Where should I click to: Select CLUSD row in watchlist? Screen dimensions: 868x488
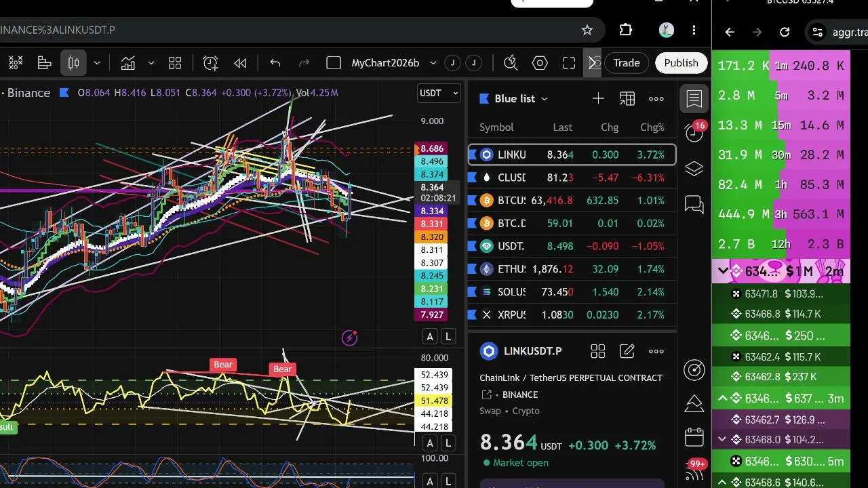coord(572,178)
